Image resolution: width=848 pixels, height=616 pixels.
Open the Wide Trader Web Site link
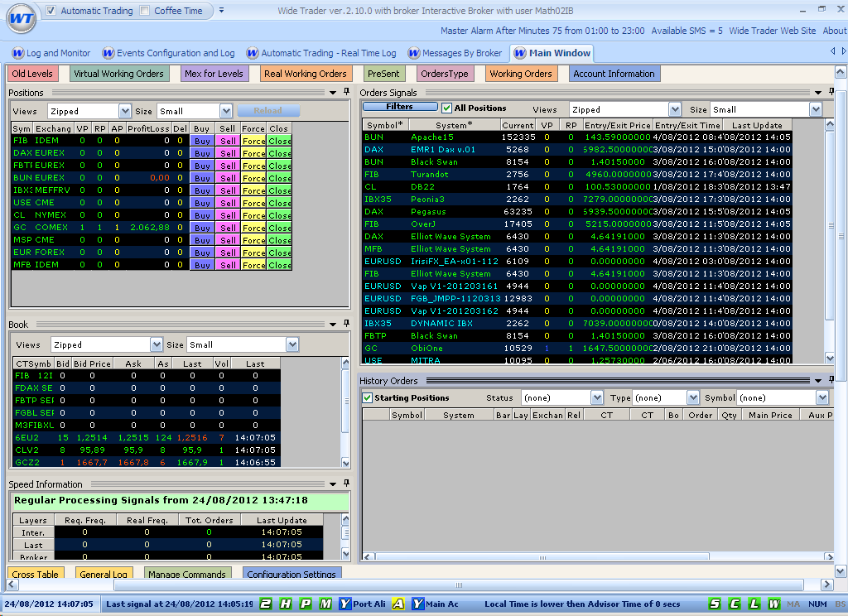(773, 31)
